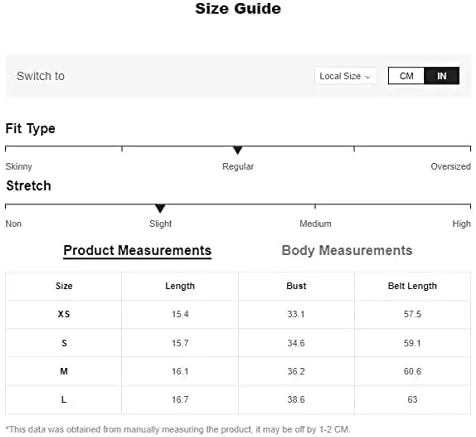
Task: Select the IN unit option
Action: (442, 76)
